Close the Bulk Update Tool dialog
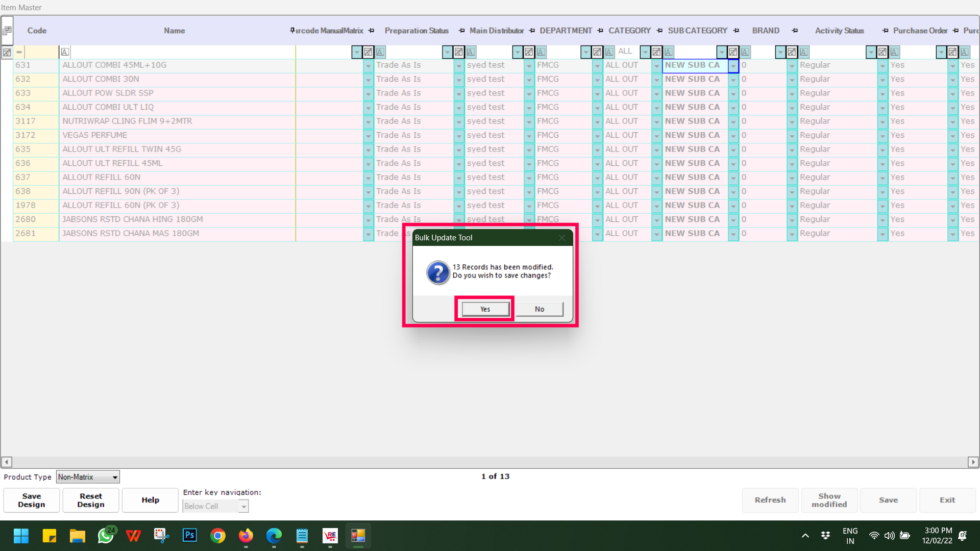Viewport: 980px width, 551px height. (x=561, y=238)
